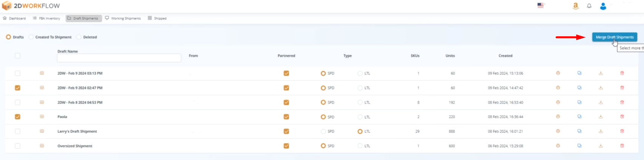This screenshot has height=160, width=644.
Task: Download Larry's Draft Shipment
Action: point(601,131)
